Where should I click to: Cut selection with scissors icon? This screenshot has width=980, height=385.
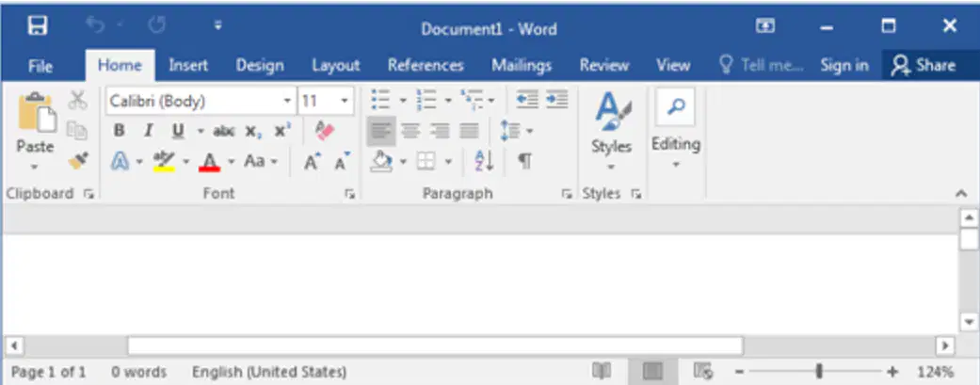coord(78,100)
